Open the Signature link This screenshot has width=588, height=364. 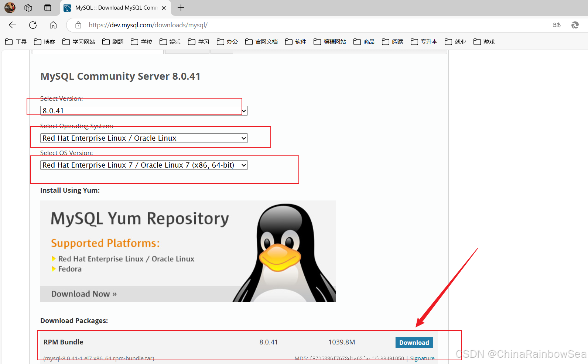click(x=422, y=358)
